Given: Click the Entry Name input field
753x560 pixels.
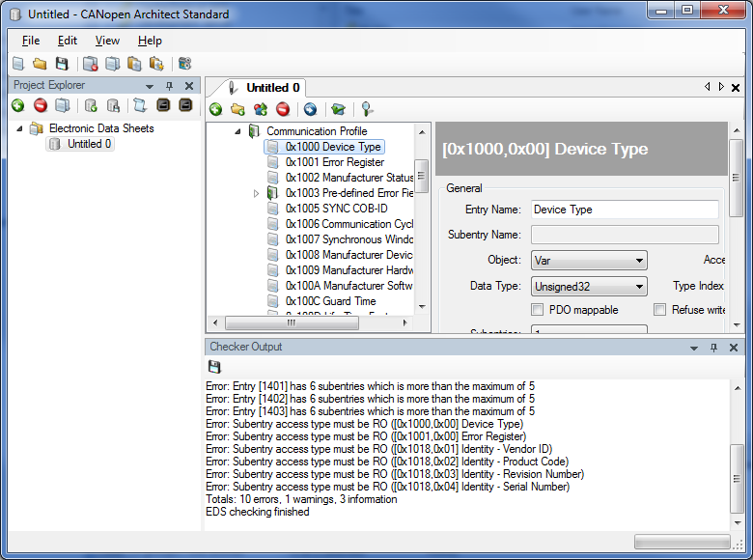Looking at the screenshot, I should pos(625,210).
